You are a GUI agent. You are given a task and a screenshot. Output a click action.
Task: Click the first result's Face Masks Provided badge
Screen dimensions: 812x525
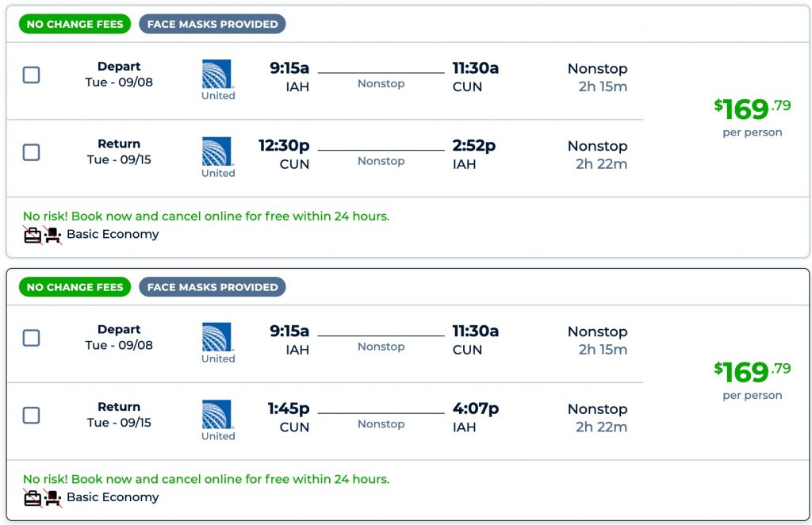click(213, 25)
